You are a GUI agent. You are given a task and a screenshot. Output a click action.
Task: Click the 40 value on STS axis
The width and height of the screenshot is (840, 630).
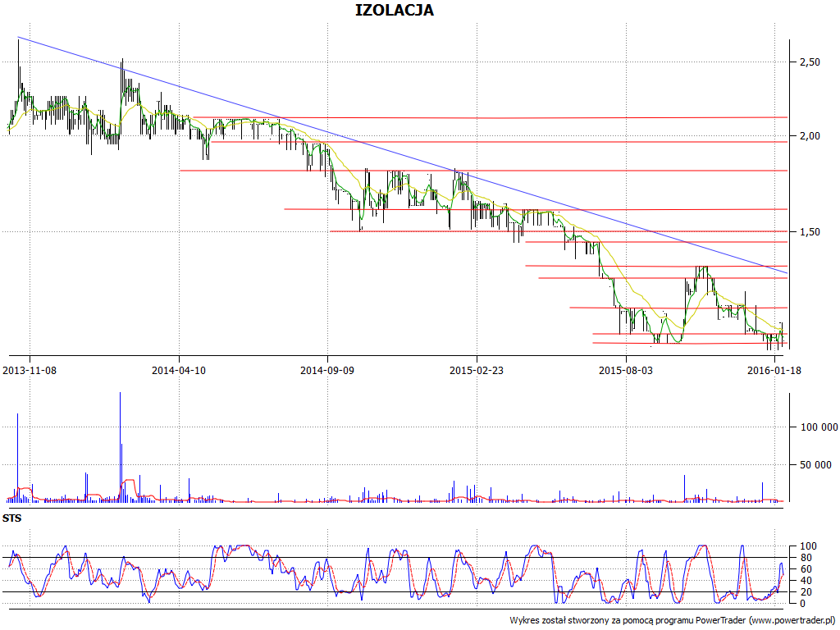[806, 581]
